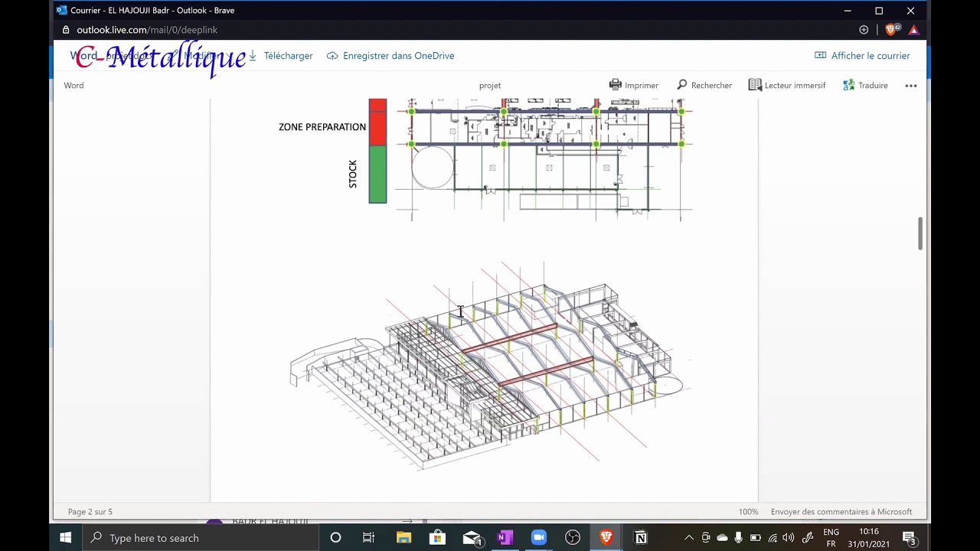Click the outlook.live.com address bar URL

point(147,30)
